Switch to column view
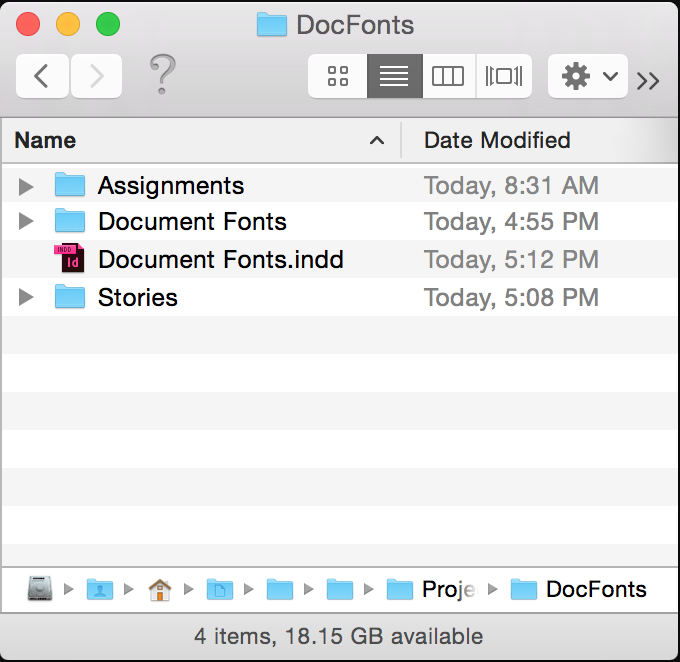 pos(448,76)
